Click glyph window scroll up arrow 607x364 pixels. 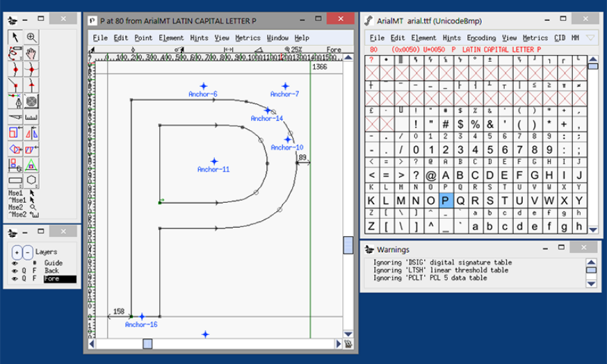[348, 58]
